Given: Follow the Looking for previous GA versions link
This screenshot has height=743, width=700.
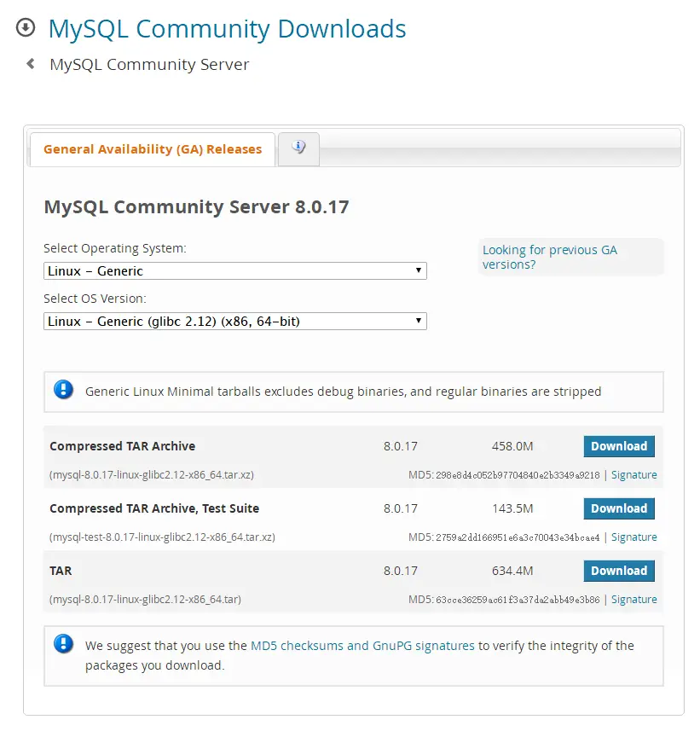Looking at the screenshot, I should pos(549,257).
